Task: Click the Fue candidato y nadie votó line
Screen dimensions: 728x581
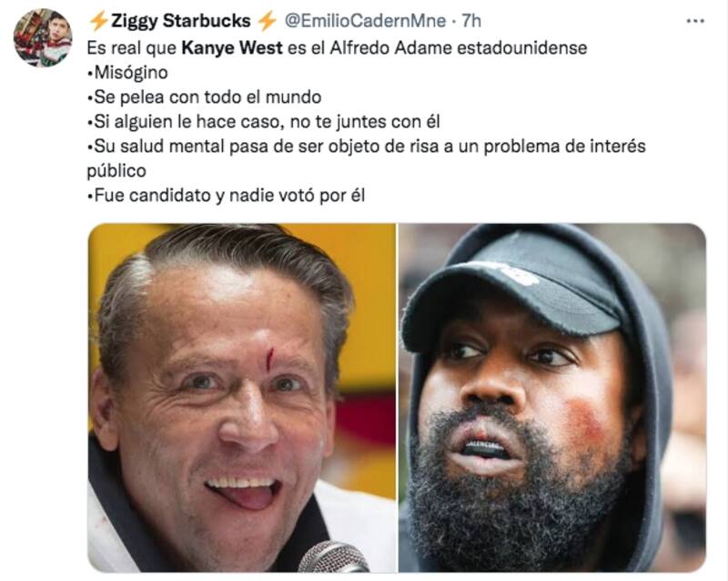Action: 226,195
